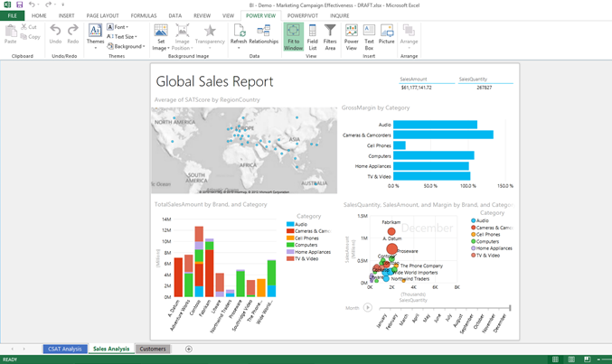
Task: Click the Save icon in quick access toolbar
Action: tap(20, 5)
